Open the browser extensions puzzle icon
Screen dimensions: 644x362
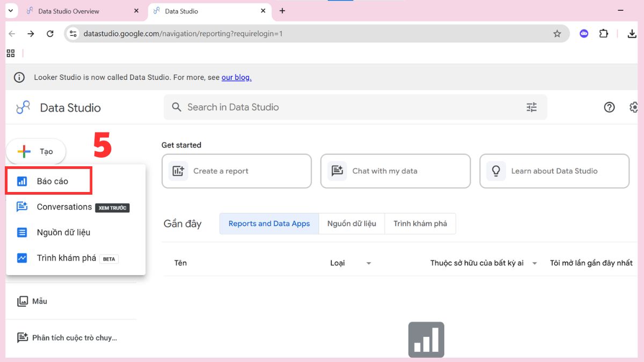click(x=604, y=34)
